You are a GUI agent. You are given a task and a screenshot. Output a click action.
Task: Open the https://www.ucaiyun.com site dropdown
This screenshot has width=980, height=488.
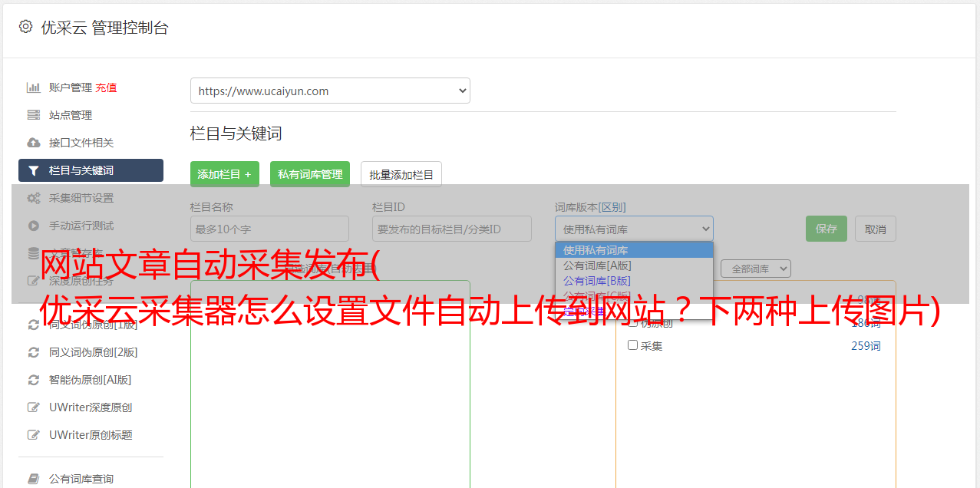coord(330,91)
